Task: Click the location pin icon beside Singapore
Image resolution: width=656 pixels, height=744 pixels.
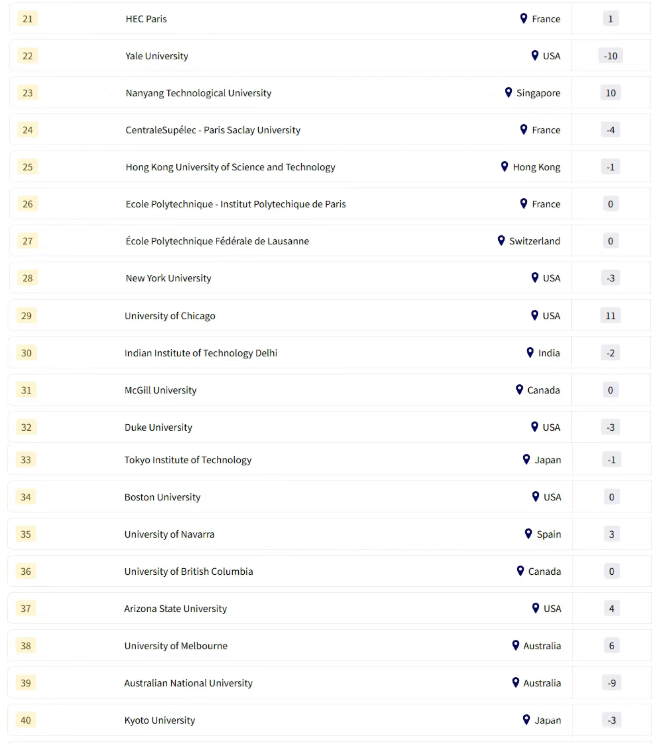Action: (509, 93)
